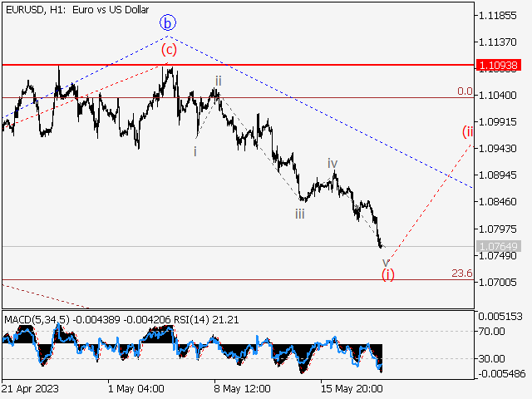Image resolution: width=532 pixels, height=399 pixels.
Task: Select the '0.0' Fibonacci level label
Action: (x=465, y=91)
